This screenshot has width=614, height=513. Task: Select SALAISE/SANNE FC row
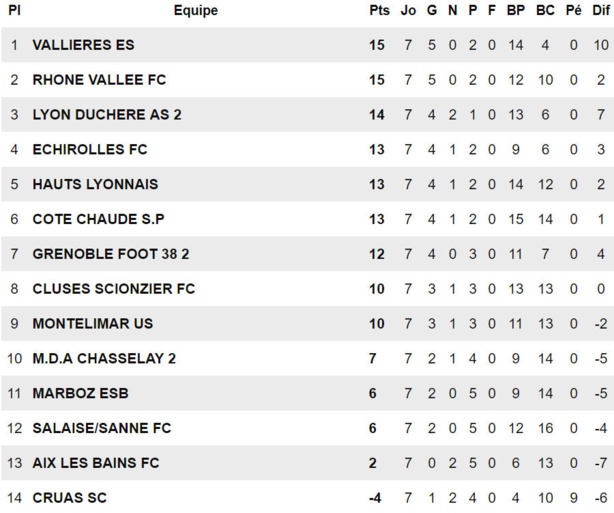102,428
